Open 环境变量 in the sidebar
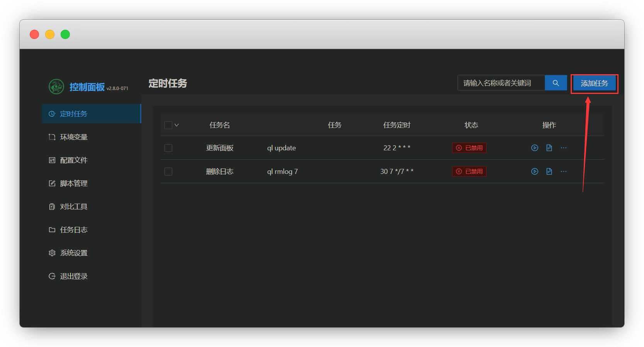This screenshot has width=644, height=347. coord(74,137)
